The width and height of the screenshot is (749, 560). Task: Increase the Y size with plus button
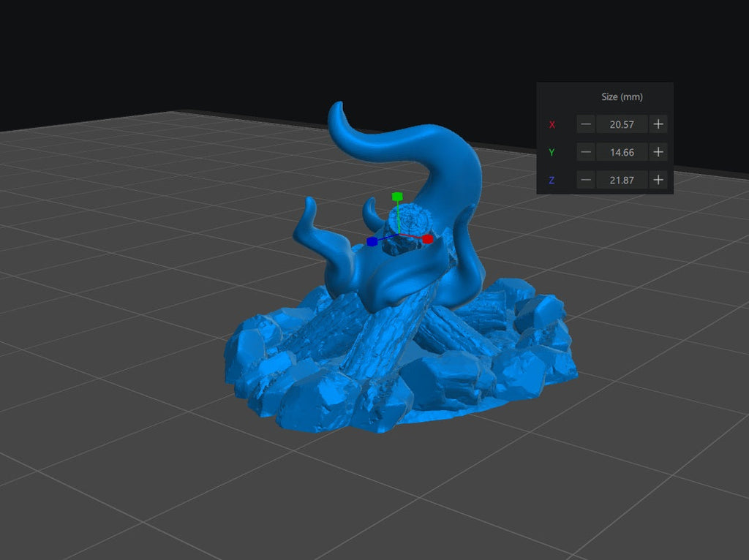[658, 152]
